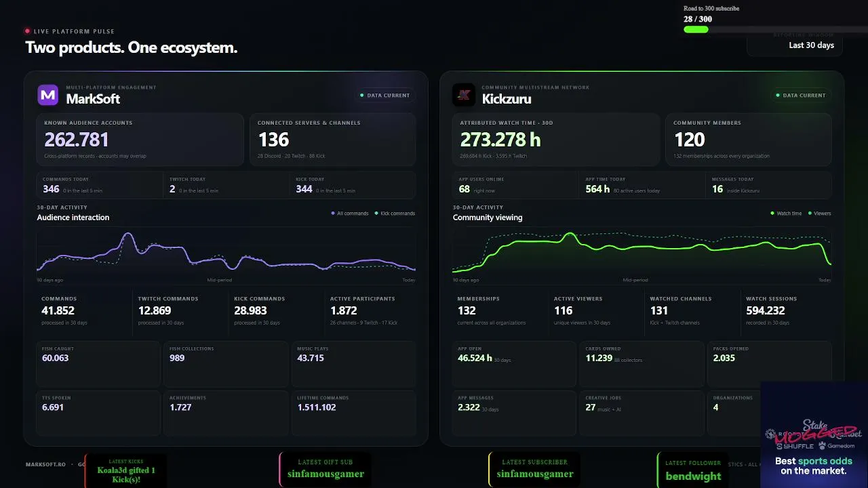The height and width of the screenshot is (488, 868).
Task: Click the purple MarkSoft logo icon
Action: tap(48, 96)
